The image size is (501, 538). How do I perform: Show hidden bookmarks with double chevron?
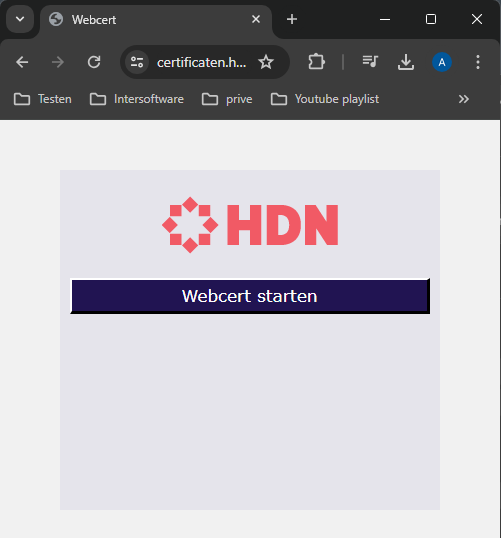464,99
